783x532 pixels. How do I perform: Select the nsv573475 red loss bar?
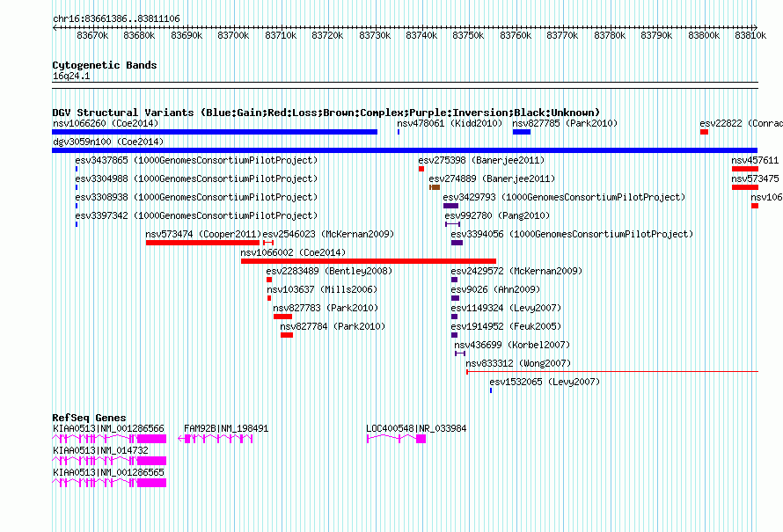(745, 187)
